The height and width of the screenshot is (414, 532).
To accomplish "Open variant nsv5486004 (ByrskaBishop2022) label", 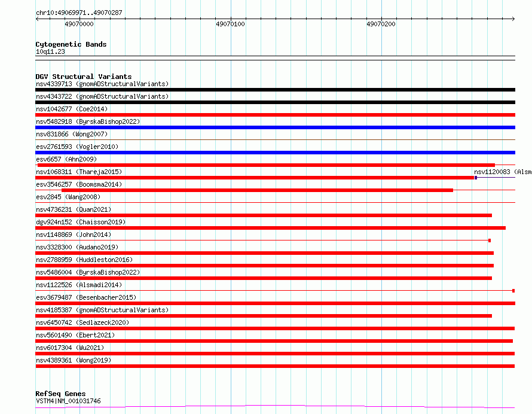I will (88, 272).
